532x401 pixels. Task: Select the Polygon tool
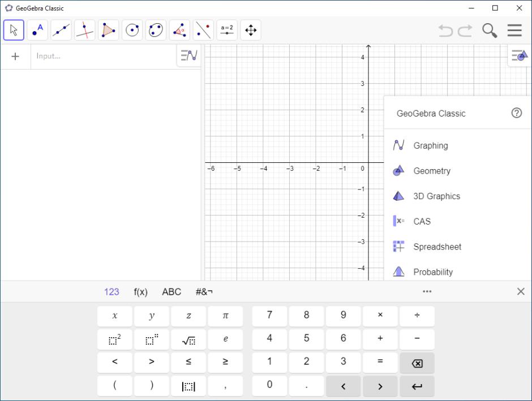109,30
